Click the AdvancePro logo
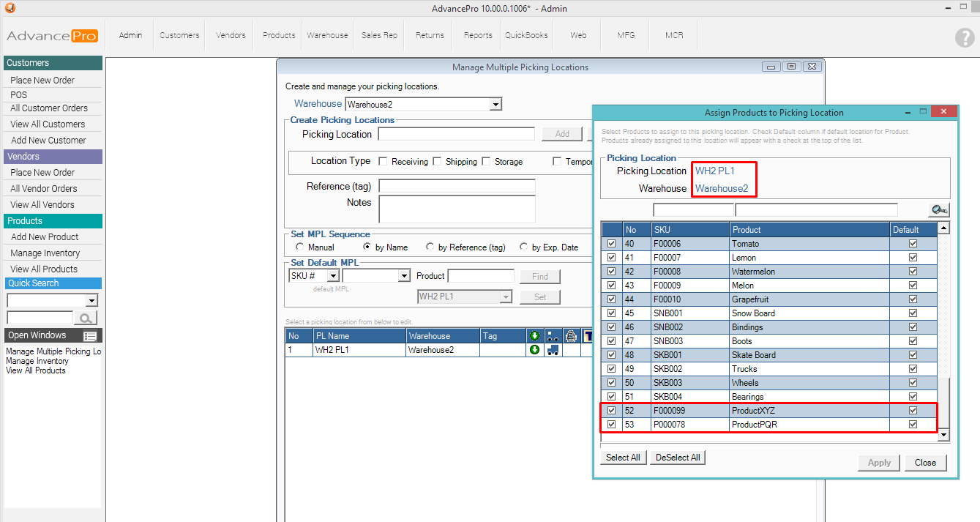 (52, 36)
